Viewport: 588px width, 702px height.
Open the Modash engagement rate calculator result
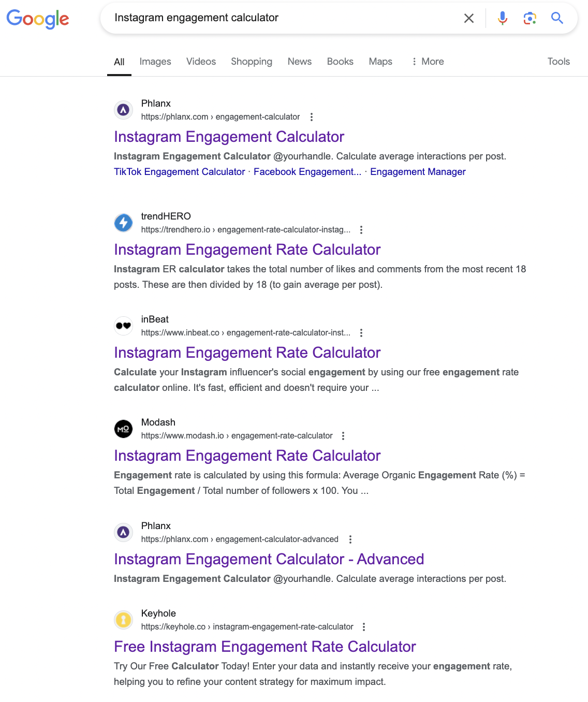247,456
